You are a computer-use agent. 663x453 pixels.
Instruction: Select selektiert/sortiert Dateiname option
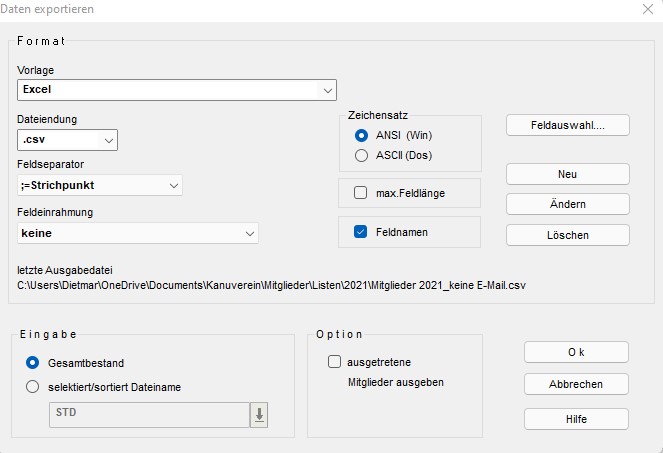tap(33, 386)
